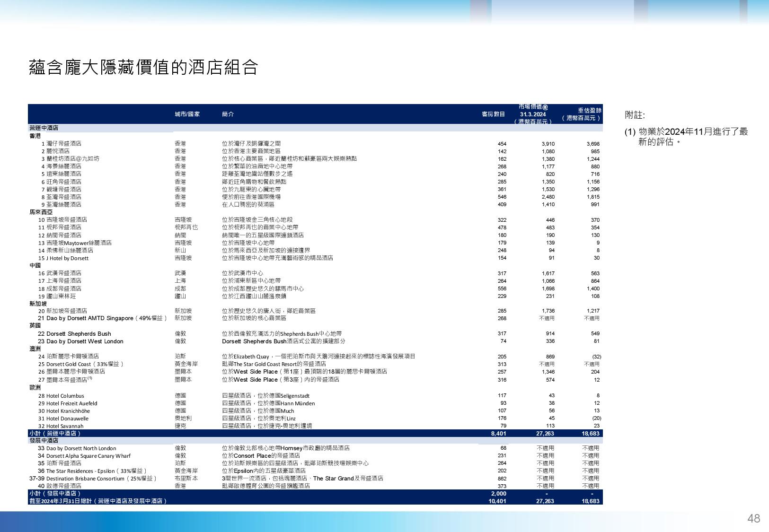Screen dimensions: 769x532
Task: Click Dorsett Alpha Square Canary Wharf entry
Action: point(88,456)
